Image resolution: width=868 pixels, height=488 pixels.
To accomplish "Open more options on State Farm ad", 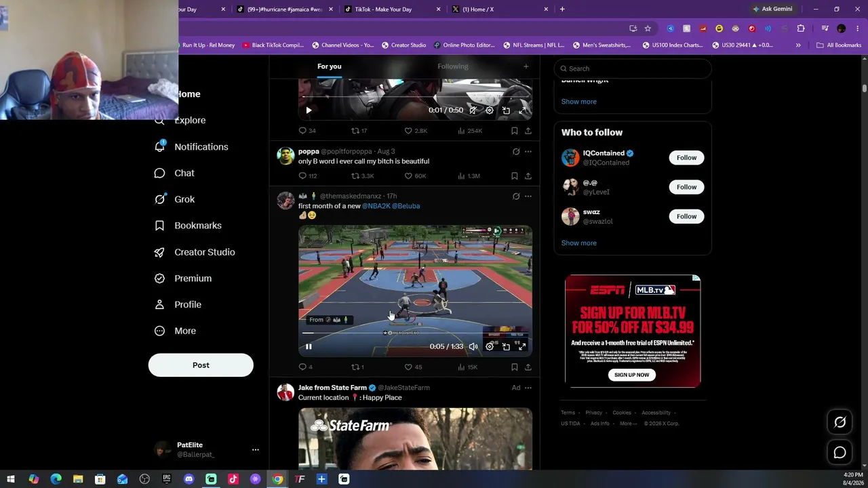I will point(528,388).
